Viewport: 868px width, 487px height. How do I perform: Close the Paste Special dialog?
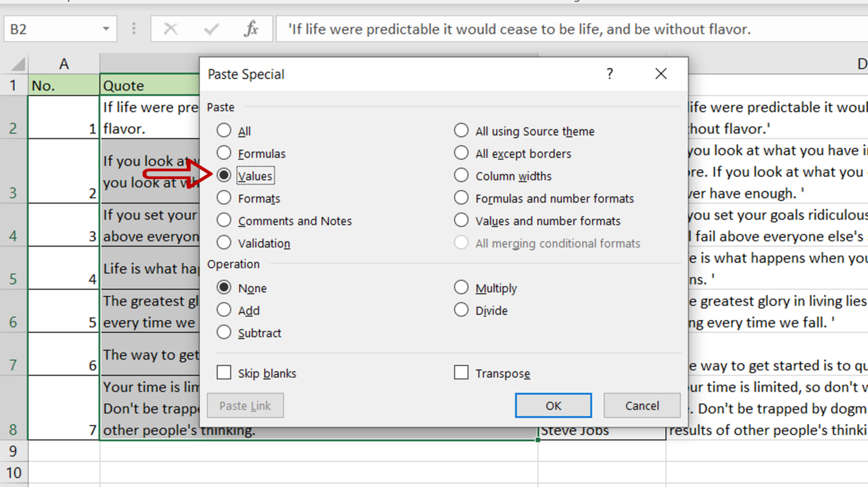(661, 74)
